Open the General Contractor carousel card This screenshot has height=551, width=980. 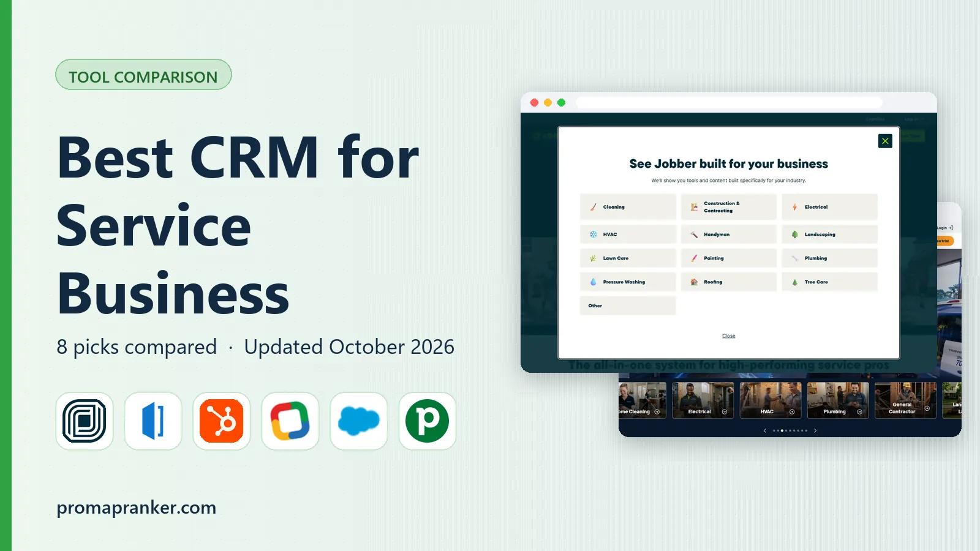point(905,400)
